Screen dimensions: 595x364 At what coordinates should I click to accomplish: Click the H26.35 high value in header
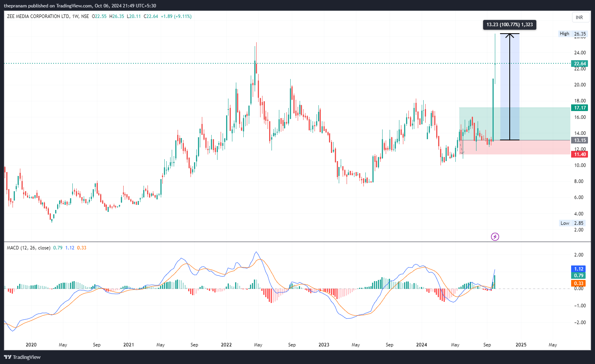coord(117,16)
